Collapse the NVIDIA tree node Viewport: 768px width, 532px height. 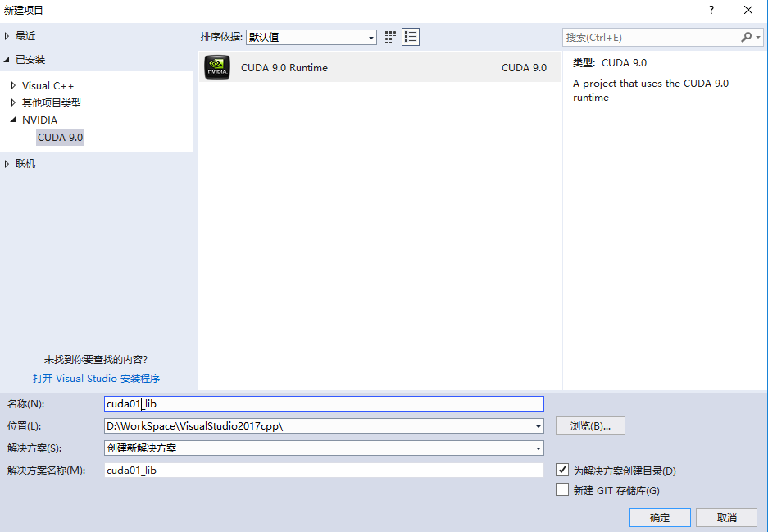tap(13, 120)
